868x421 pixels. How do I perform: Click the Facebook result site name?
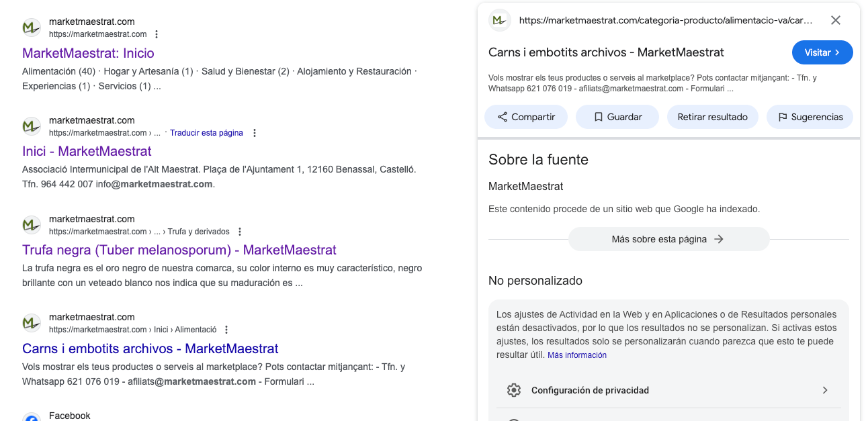coord(70,416)
